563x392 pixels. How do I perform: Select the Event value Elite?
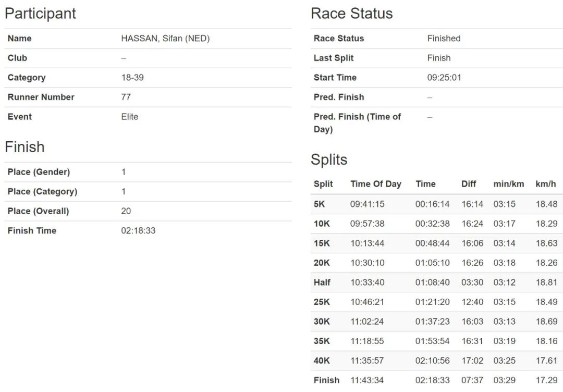(x=130, y=117)
